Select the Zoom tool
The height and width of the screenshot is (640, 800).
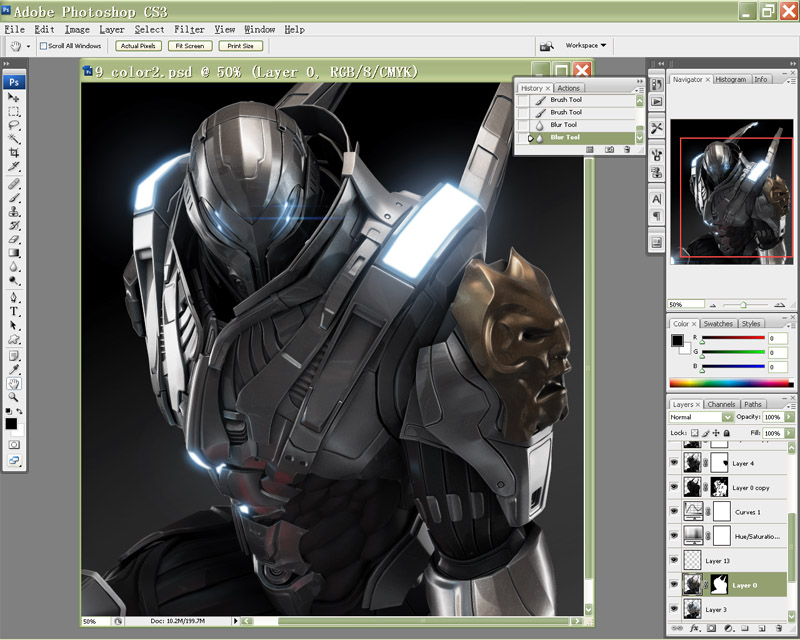[x=14, y=397]
